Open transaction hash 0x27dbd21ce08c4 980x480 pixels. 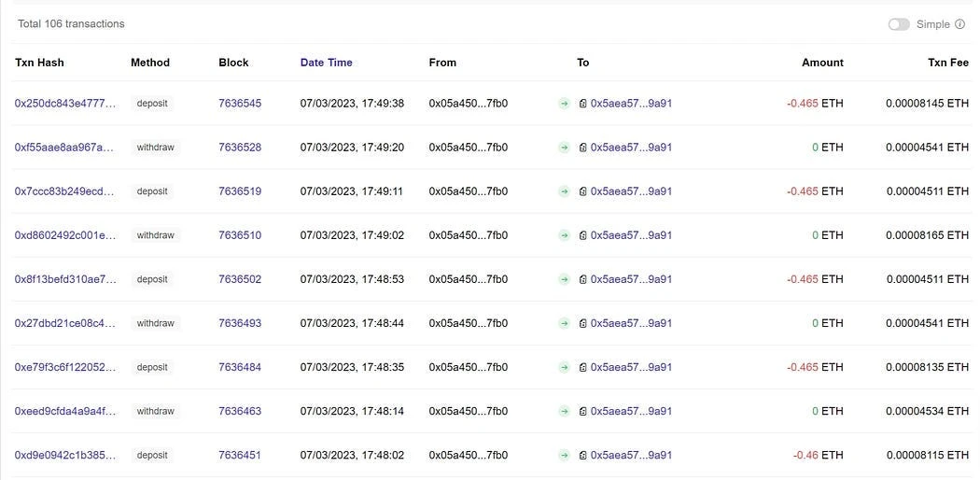tap(65, 323)
